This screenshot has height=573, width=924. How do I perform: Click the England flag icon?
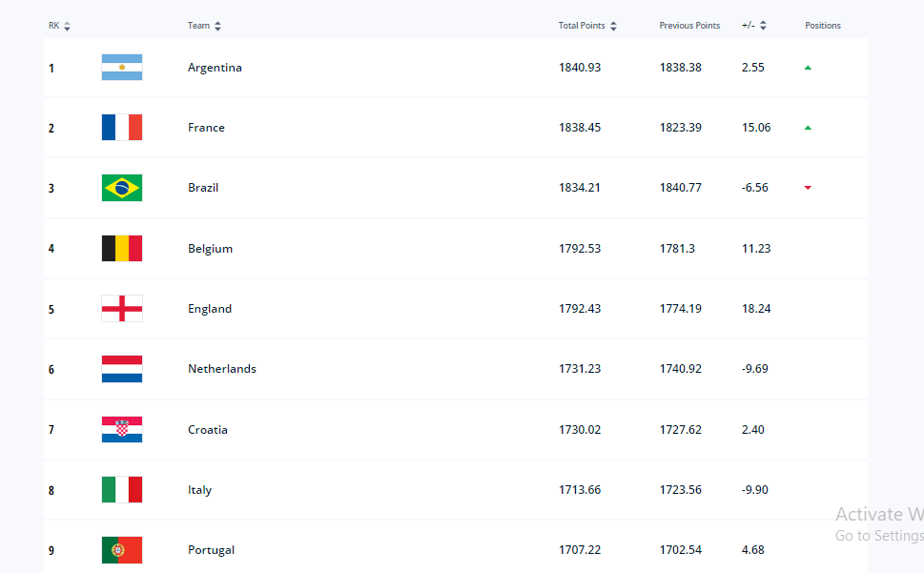point(122,309)
